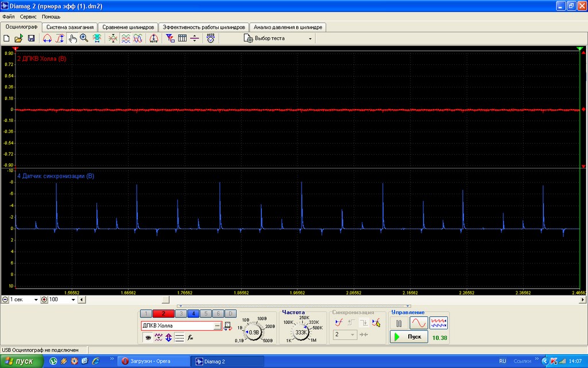Viewport: 588px width, 368px height.
Task: Toggle channel 5 button
Action: (206, 313)
